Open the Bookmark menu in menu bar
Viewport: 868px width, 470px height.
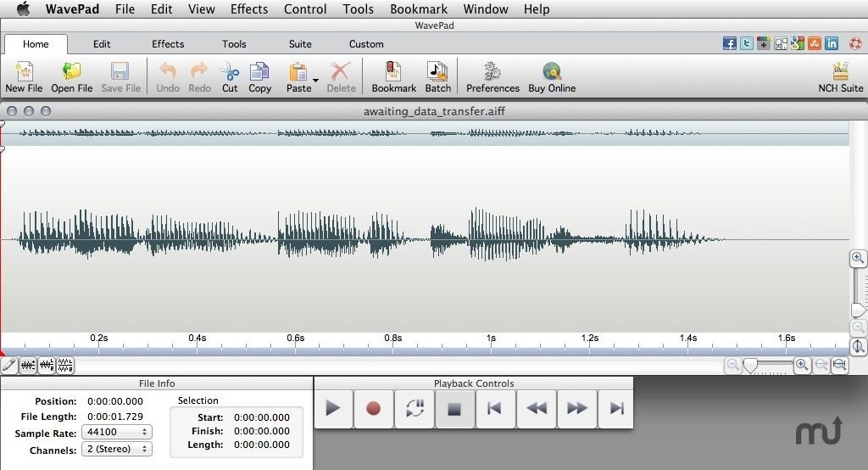coord(419,8)
